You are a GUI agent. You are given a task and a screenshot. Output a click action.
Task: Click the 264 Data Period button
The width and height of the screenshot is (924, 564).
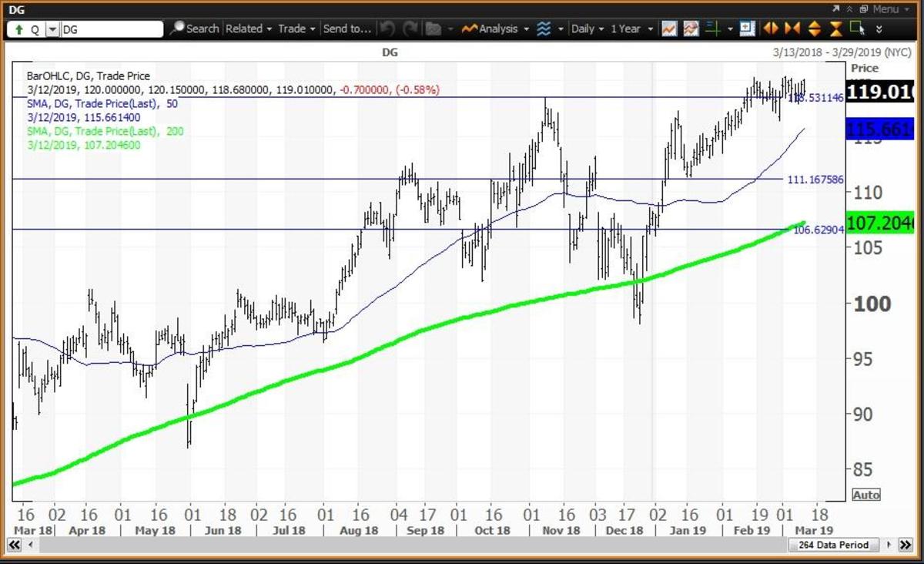coord(835,545)
